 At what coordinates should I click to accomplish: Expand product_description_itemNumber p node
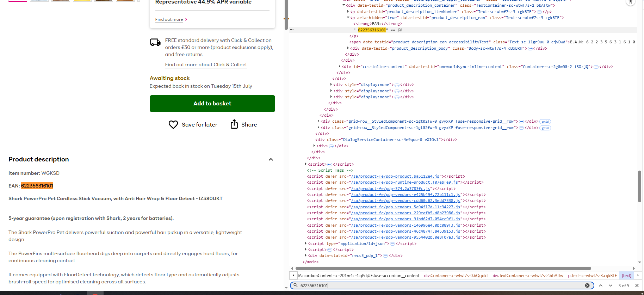348,12
